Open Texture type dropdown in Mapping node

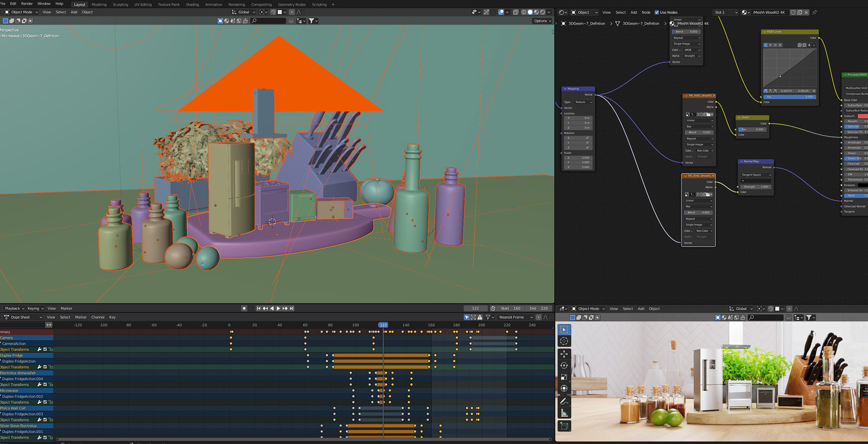pyautogui.click(x=583, y=102)
